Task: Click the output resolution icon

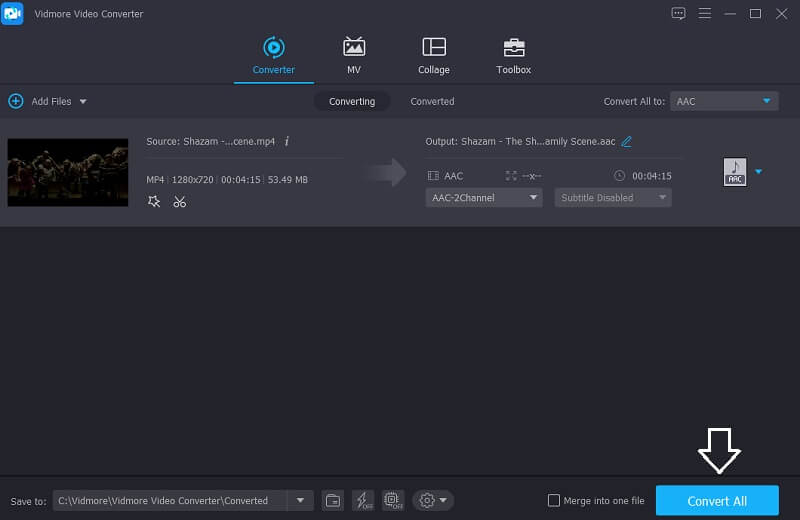Action: pos(511,176)
